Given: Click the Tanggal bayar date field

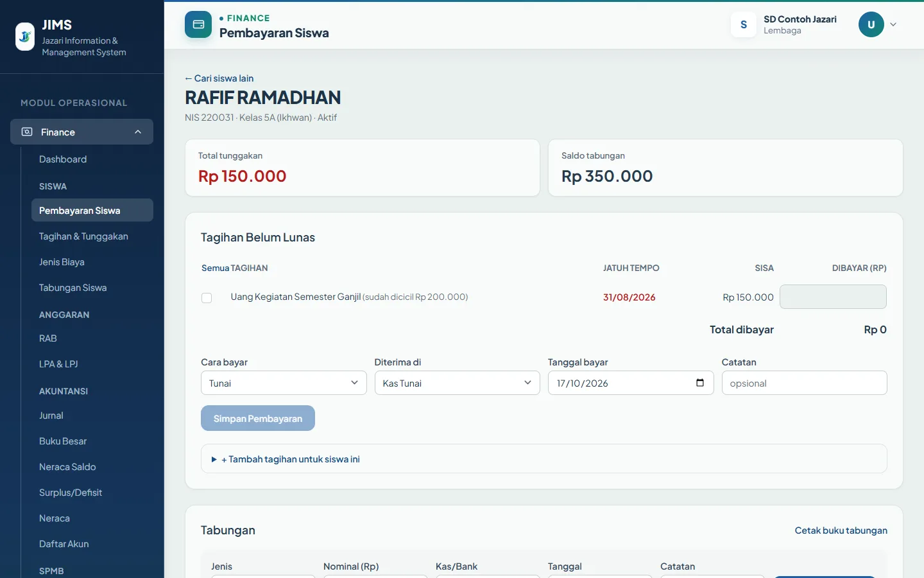Looking at the screenshot, I should coord(631,383).
